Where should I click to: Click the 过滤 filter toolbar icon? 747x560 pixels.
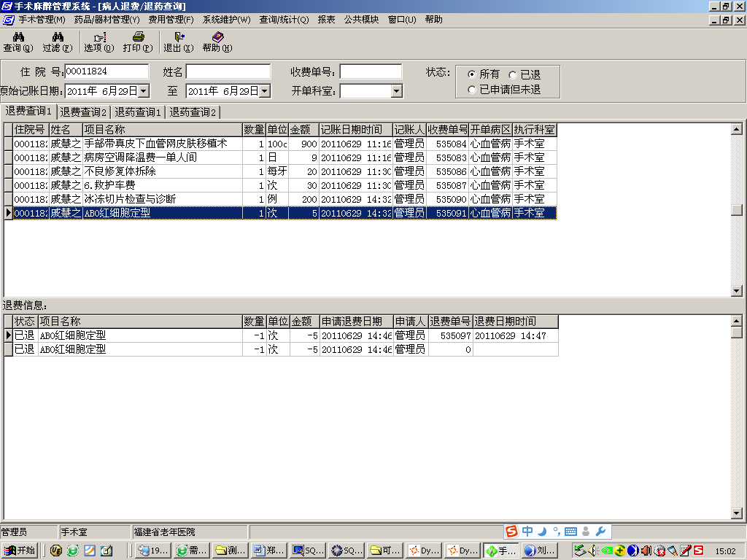coord(58,37)
